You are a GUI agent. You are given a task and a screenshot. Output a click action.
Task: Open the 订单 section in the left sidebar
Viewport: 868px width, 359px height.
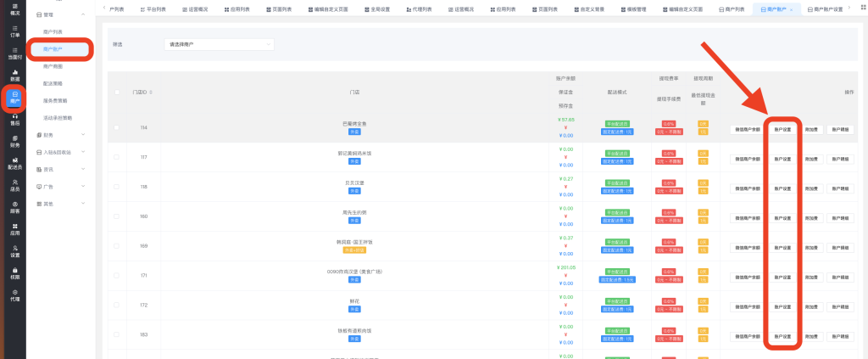(x=14, y=31)
